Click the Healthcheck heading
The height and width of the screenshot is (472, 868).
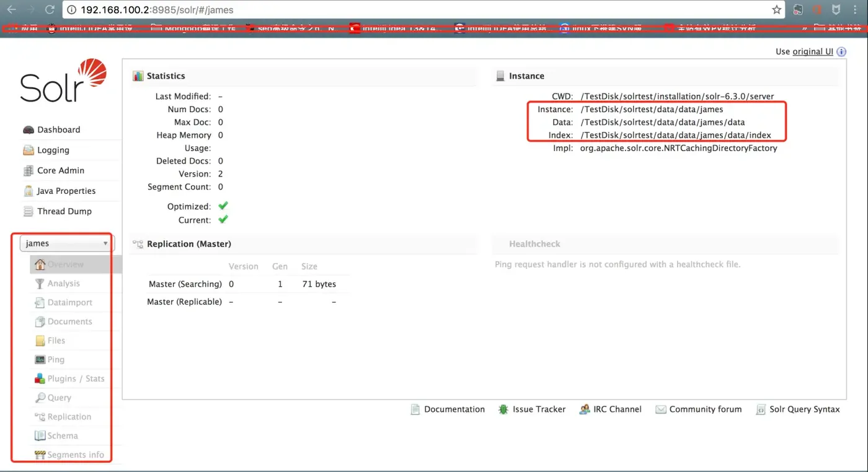pyautogui.click(x=534, y=244)
